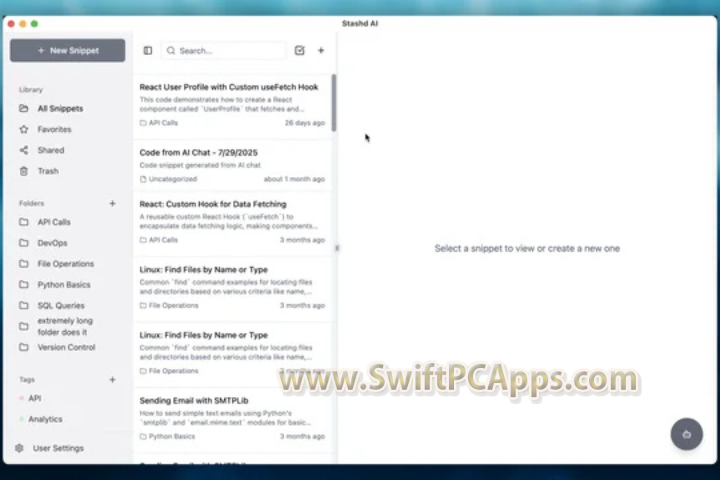Open the floating AI chat button
This screenshot has height=480, width=720.
(x=686, y=434)
